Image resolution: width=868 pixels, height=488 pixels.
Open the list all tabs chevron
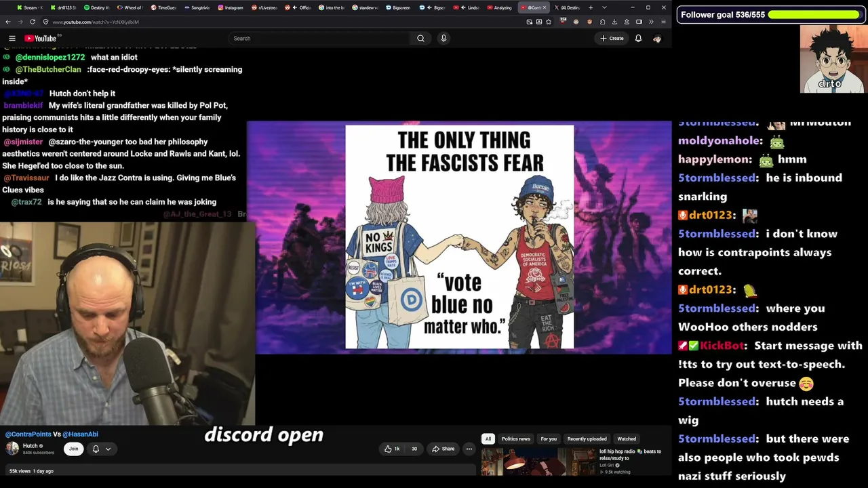pyautogui.click(x=604, y=7)
